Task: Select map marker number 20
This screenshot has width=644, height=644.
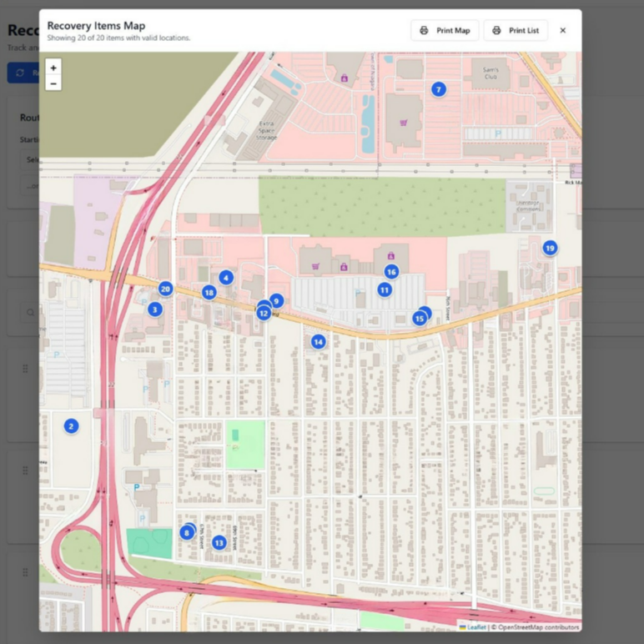Action: click(x=165, y=289)
